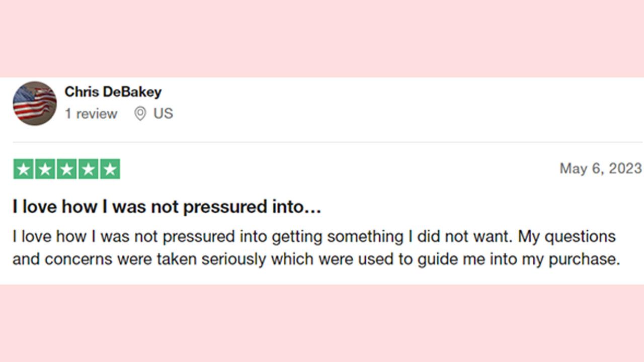The height and width of the screenshot is (362, 644).
Task: Click the fourth green rating star
Action: tap(88, 169)
